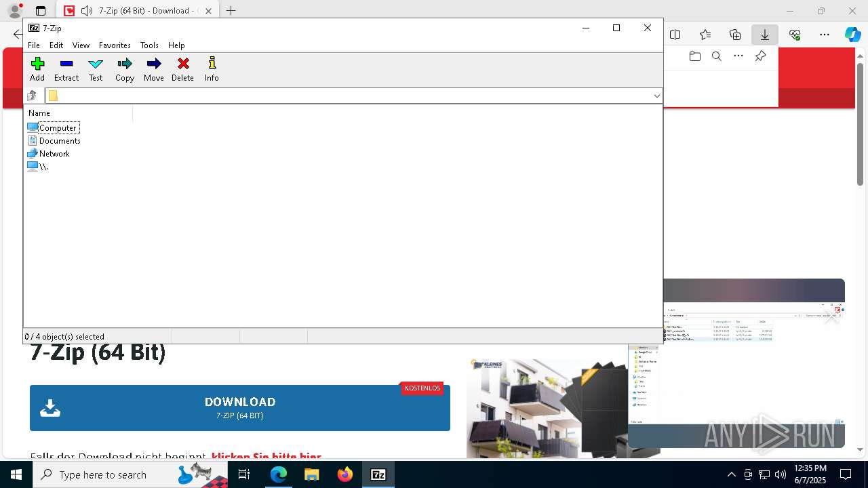The image size is (868, 488).
Task: Open the Windows Start menu
Action: tap(16, 474)
